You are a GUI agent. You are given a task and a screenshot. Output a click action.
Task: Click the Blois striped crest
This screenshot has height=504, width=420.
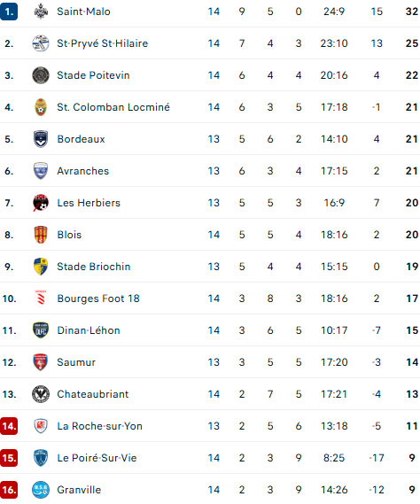(x=41, y=235)
